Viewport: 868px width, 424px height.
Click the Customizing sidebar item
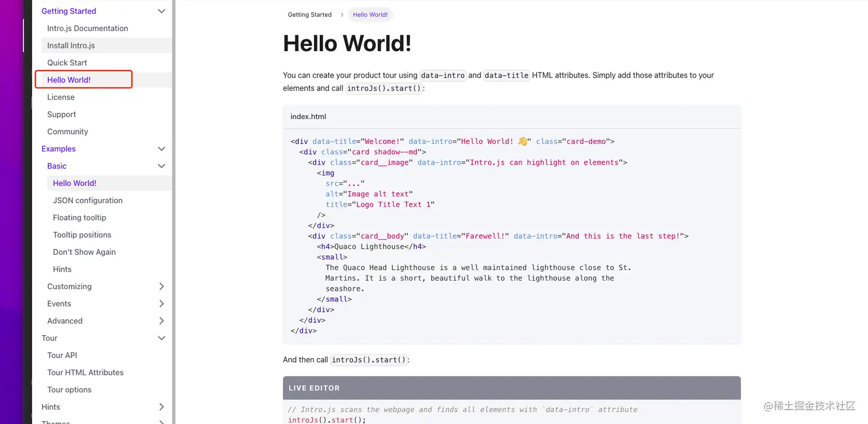tap(69, 286)
